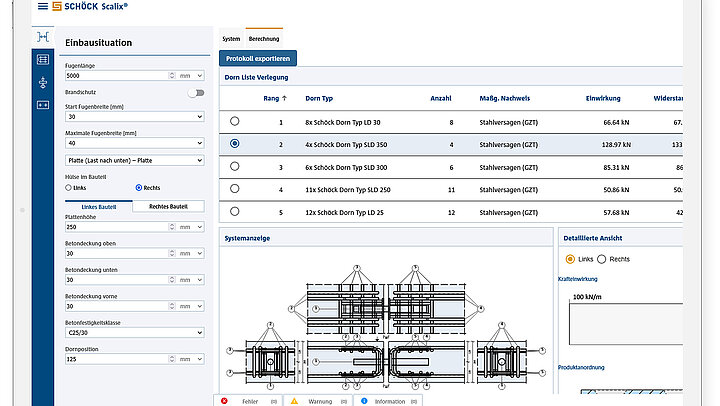Open Start Fugenbreite dropdown

[x=135, y=117]
